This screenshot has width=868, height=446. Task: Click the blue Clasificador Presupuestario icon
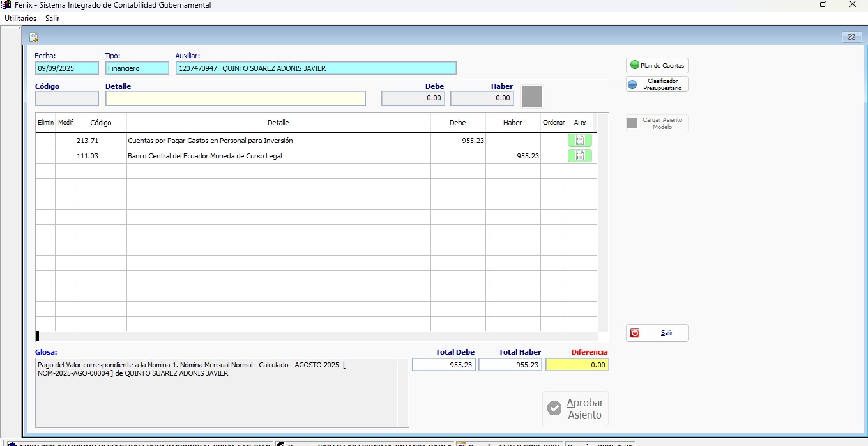click(632, 84)
